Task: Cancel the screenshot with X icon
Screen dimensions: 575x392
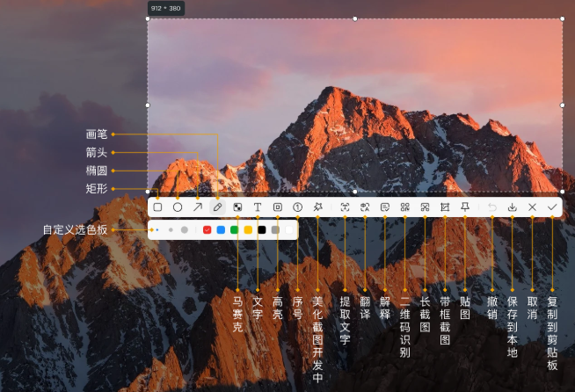Action: tap(533, 207)
